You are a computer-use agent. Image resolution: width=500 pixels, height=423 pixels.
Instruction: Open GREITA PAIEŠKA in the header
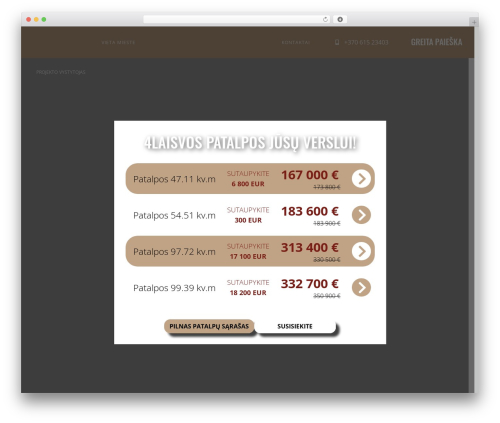(x=436, y=42)
